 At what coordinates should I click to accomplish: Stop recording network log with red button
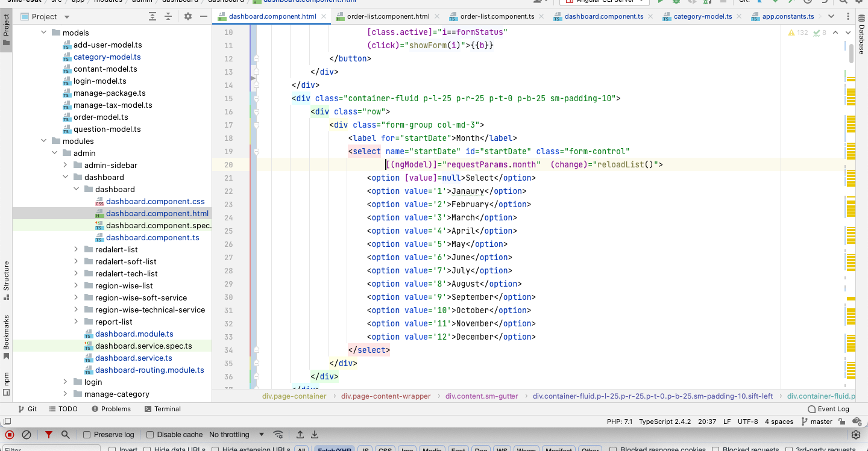pyautogui.click(x=10, y=435)
